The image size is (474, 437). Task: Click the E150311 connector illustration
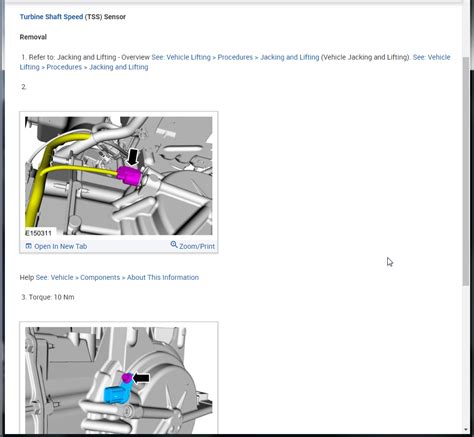(119, 176)
